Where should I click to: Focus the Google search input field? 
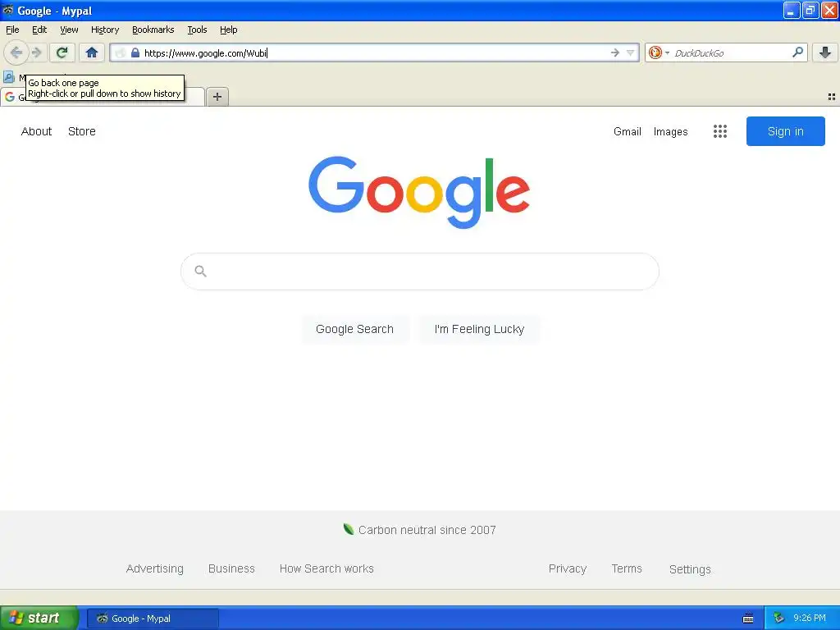coord(420,272)
